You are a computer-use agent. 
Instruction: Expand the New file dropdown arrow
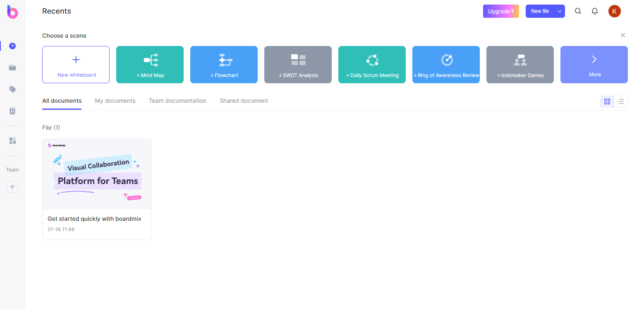coord(560,11)
